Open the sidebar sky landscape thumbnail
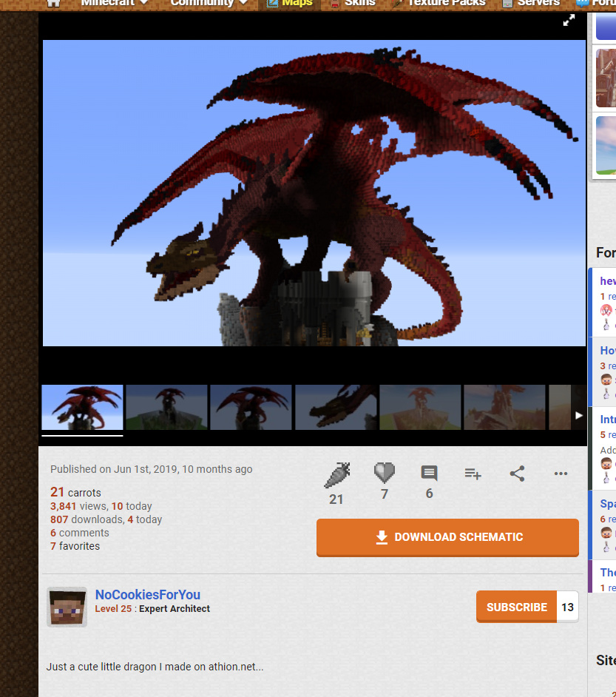The width and height of the screenshot is (616, 697). (x=606, y=145)
